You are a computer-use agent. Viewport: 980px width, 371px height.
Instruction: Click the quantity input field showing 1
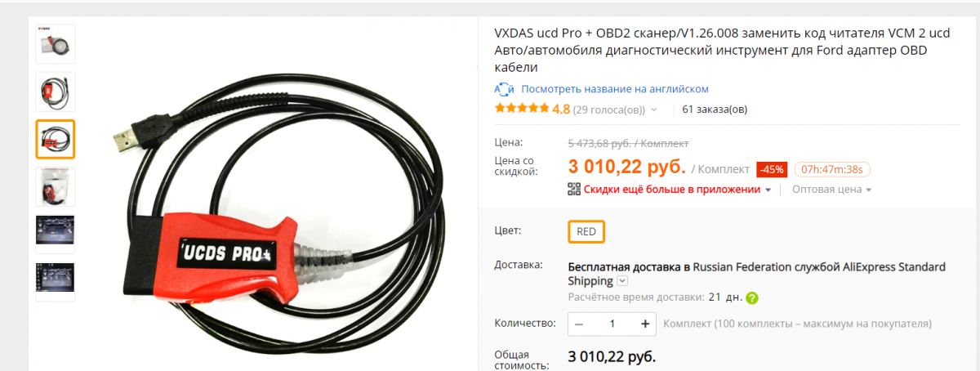pyautogui.click(x=612, y=324)
